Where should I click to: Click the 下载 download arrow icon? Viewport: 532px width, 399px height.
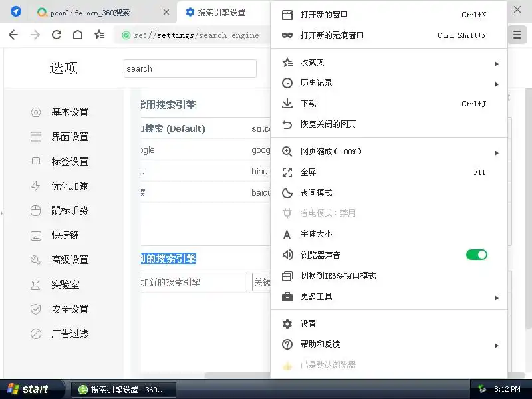pos(287,104)
